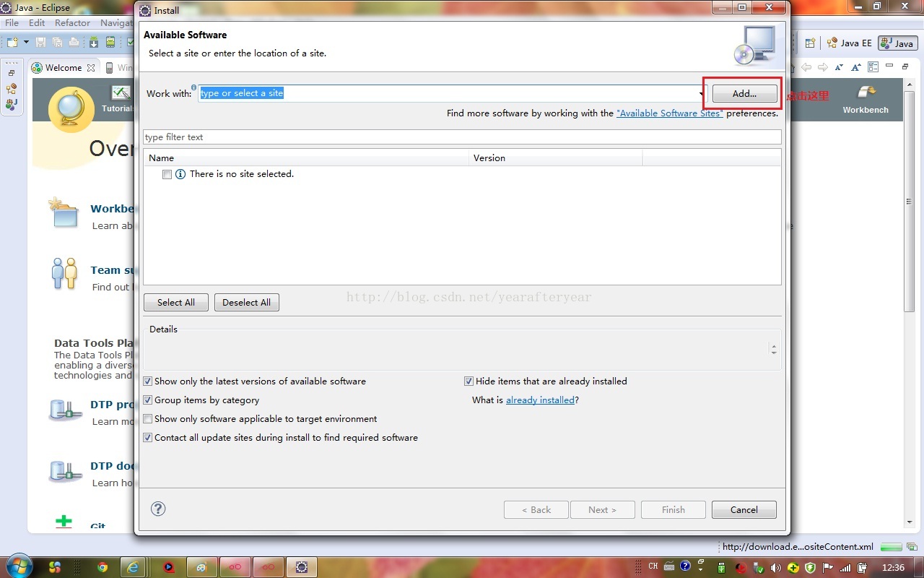
Task: Toggle Show only software applicable to target environment
Action: pyautogui.click(x=148, y=419)
